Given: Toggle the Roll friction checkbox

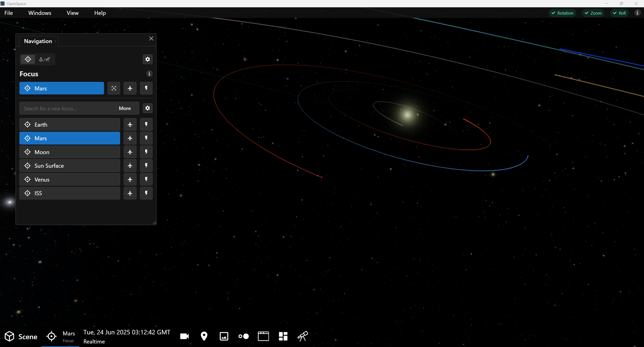Looking at the screenshot, I should (x=619, y=13).
